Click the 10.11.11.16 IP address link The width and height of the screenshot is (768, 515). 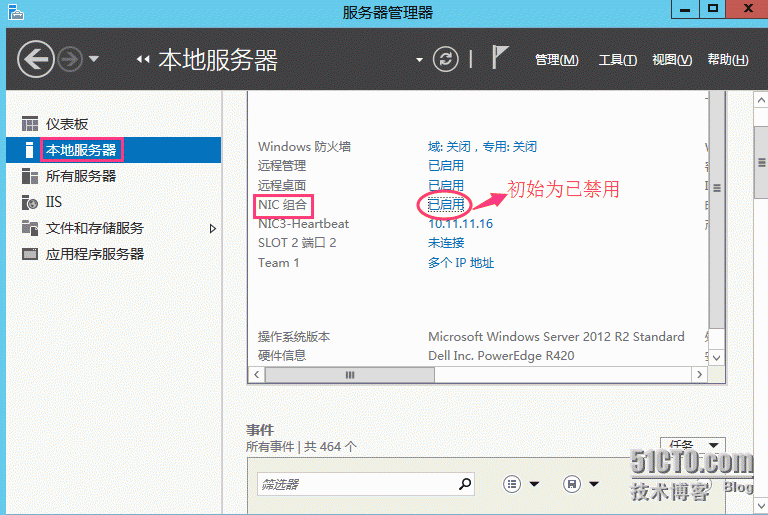(x=460, y=224)
